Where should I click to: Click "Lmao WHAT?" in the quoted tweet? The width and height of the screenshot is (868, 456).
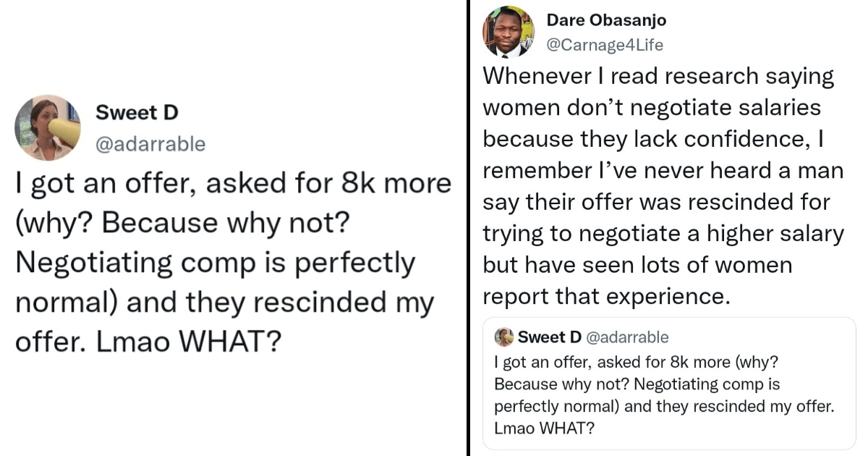click(x=544, y=428)
